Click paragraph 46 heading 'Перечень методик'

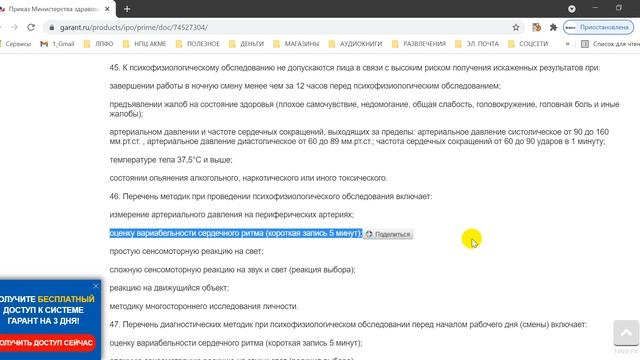click(271, 196)
